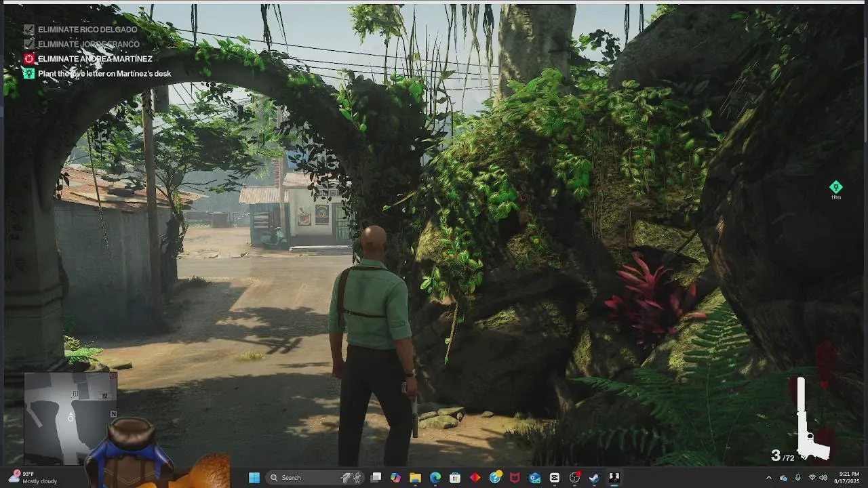Open the blue question-mark help app on taskbar
Image resolution: width=868 pixels, height=488 pixels.
[495, 477]
